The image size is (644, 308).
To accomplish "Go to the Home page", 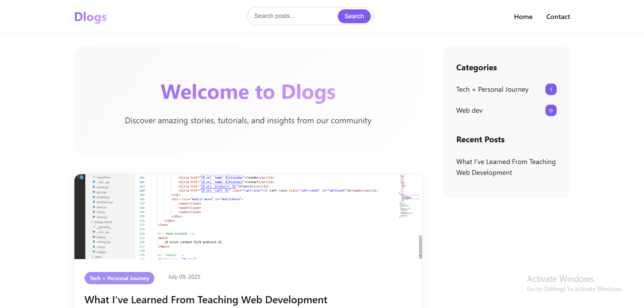I will (523, 17).
